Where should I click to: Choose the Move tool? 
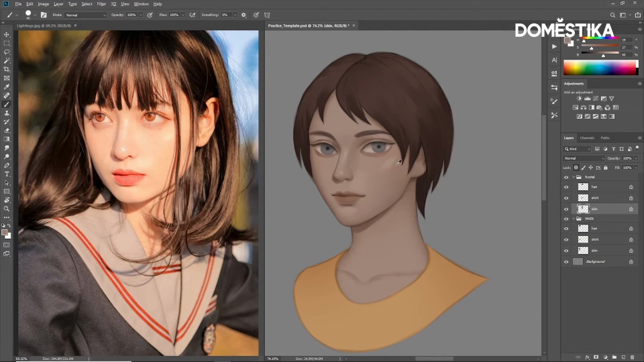pyautogui.click(x=7, y=35)
